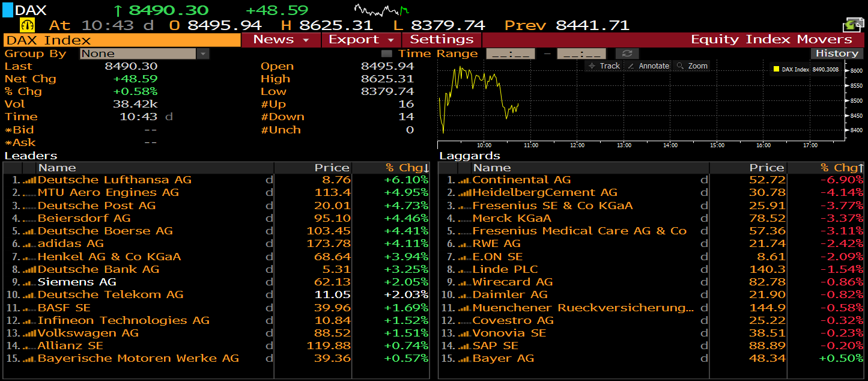Open the News dropdown menu

click(x=281, y=40)
